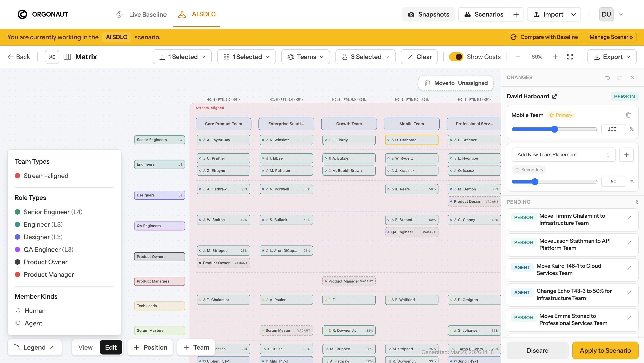Close the Changes panel
The image size is (644, 363).
point(632,77)
